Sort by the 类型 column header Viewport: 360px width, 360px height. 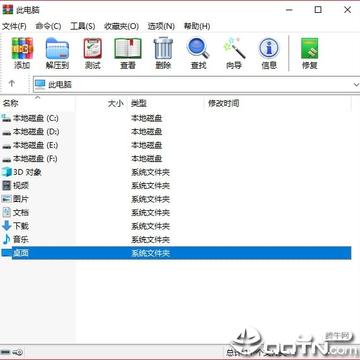click(x=166, y=103)
